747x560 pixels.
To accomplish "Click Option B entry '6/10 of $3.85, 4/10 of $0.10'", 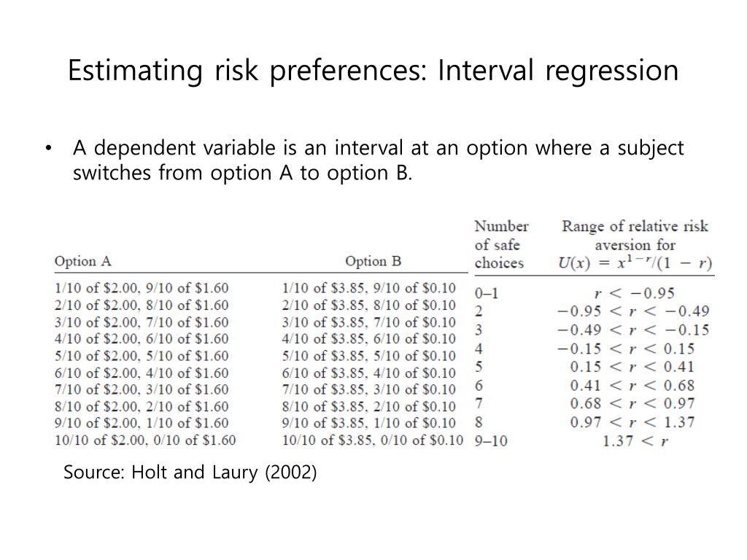I will click(368, 373).
